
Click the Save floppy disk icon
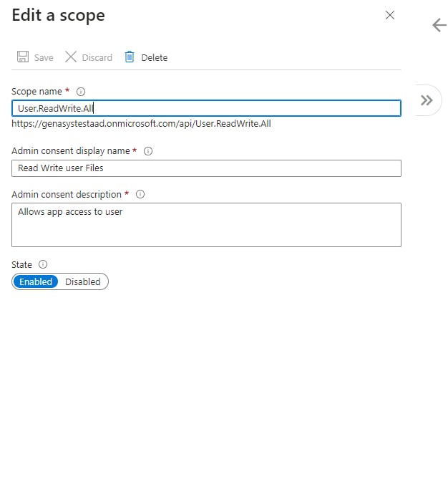[x=23, y=57]
